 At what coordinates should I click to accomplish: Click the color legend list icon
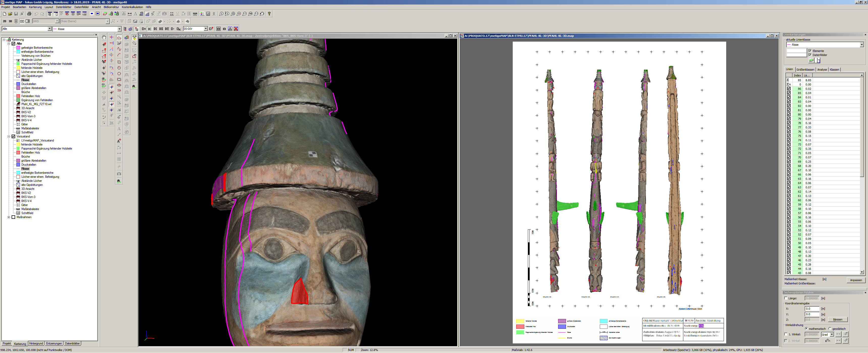[202, 14]
